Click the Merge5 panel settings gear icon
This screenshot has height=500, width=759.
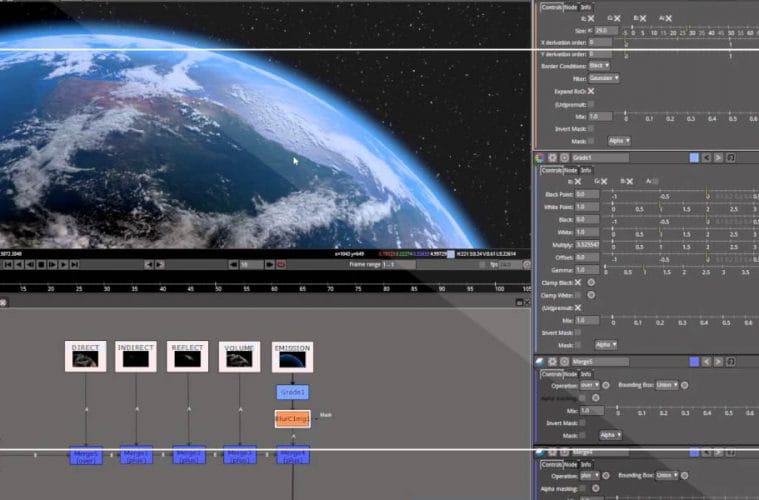click(x=551, y=362)
